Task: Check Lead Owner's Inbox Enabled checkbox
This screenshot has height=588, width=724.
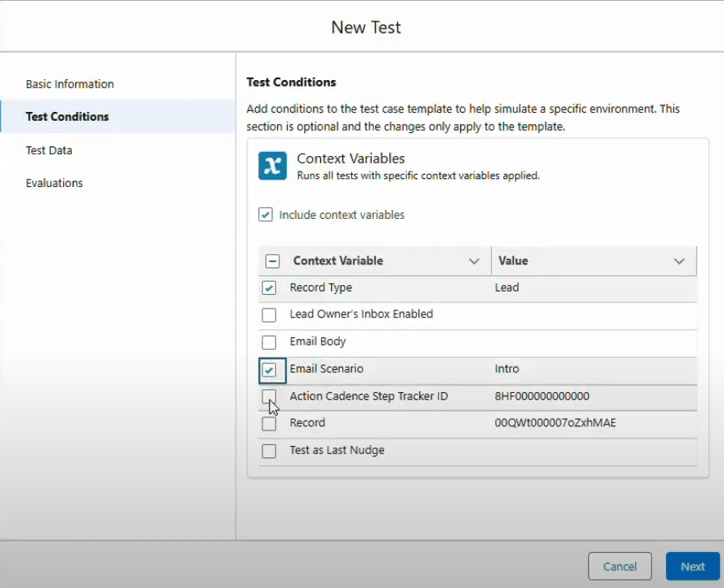Action: [x=269, y=315]
